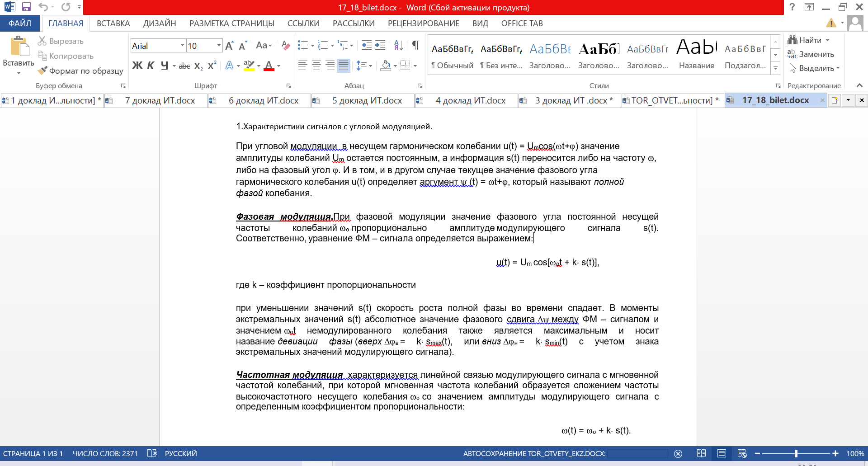Open the borders dropdown

415,66
